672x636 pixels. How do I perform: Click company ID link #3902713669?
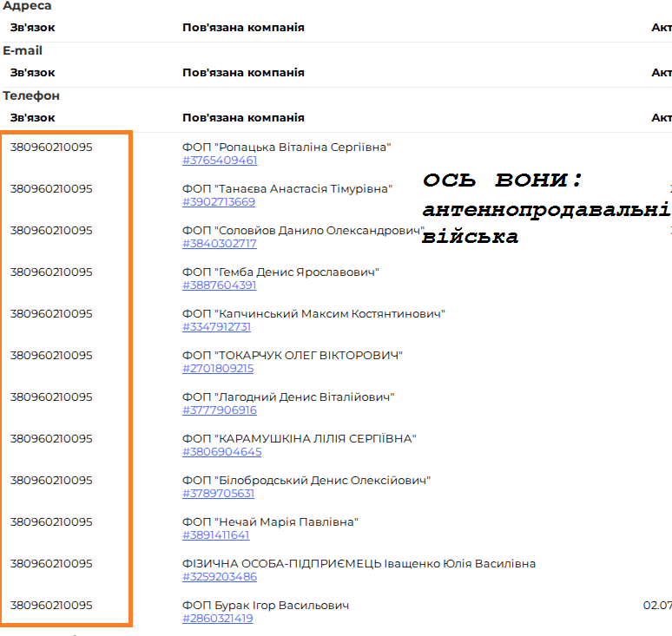[x=219, y=202]
